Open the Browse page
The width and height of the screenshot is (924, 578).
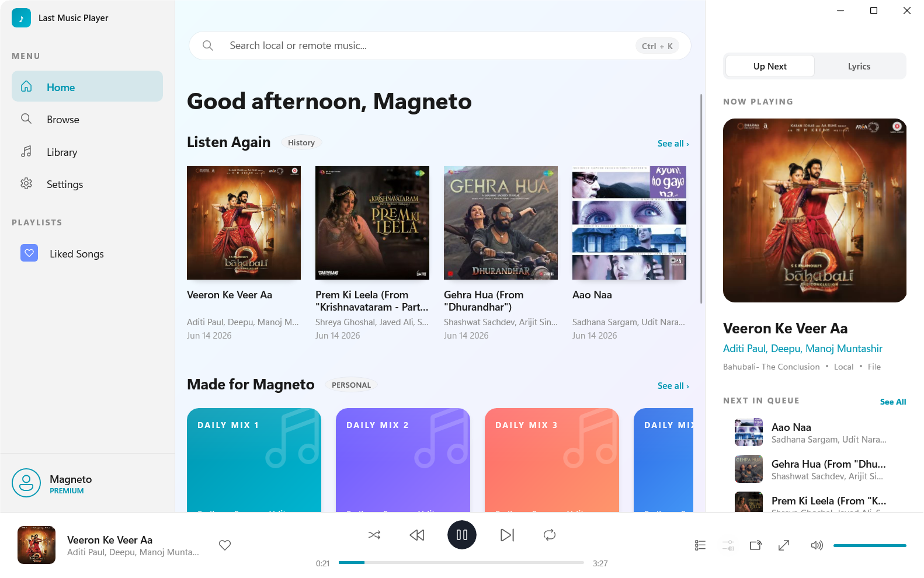[x=87, y=119]
